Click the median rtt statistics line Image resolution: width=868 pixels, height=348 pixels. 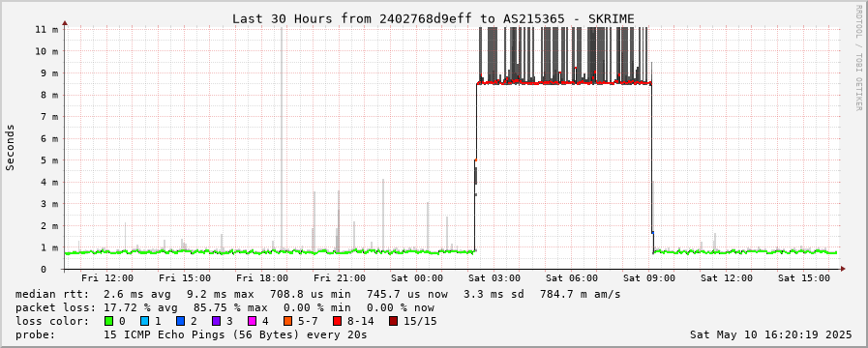click(317, 294)
